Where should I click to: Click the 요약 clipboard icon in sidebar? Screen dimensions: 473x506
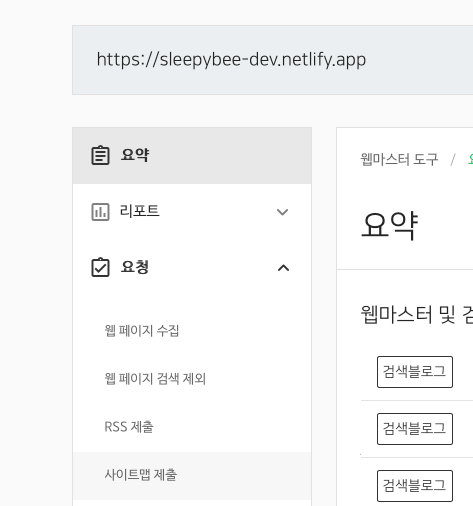100,155
